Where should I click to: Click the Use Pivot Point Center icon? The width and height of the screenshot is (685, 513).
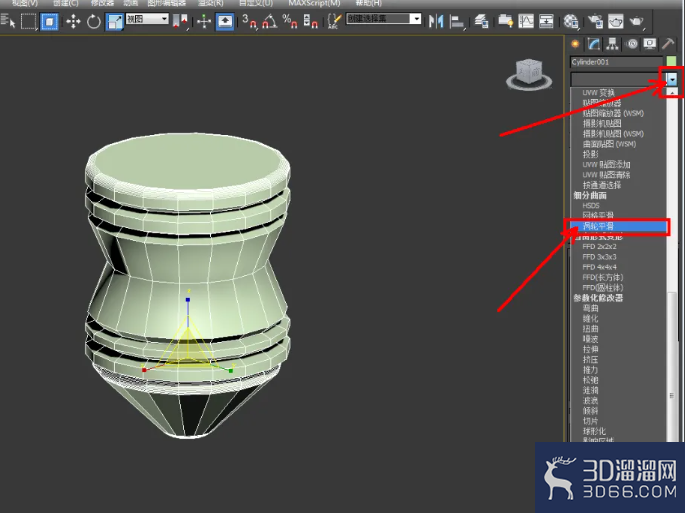pos(180,21)
